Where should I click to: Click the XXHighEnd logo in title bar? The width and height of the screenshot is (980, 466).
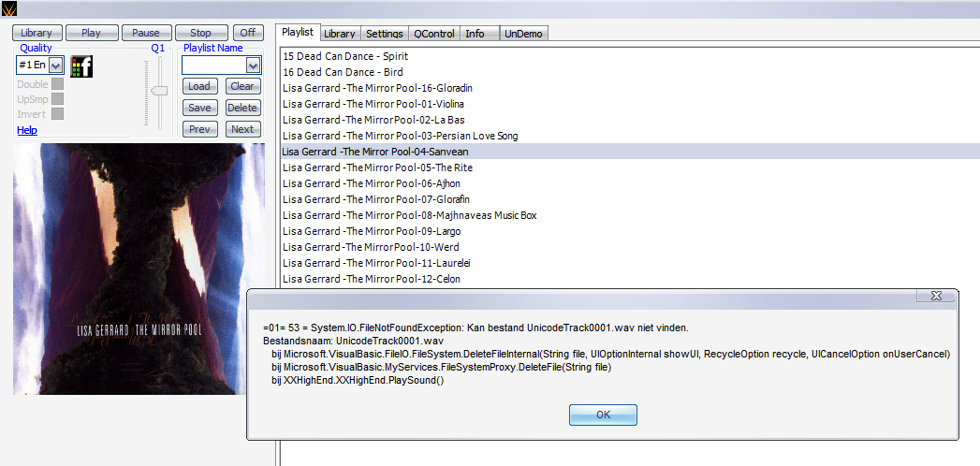tap(8, 9)
